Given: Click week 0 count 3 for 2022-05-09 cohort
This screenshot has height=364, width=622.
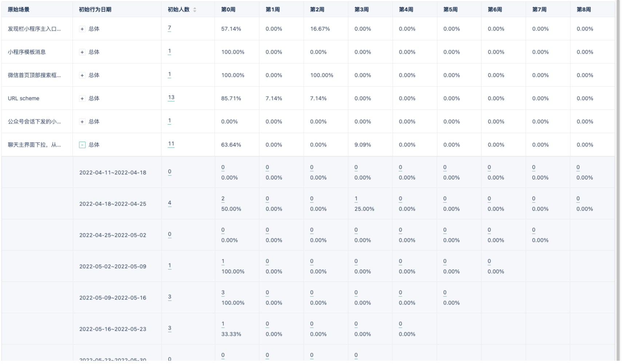Looking at the screenshot, I should tap(223, 292).
